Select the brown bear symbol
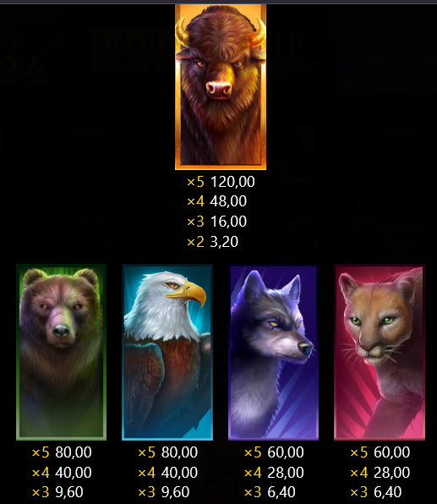437x504 pixels. [x=61, y=352]
